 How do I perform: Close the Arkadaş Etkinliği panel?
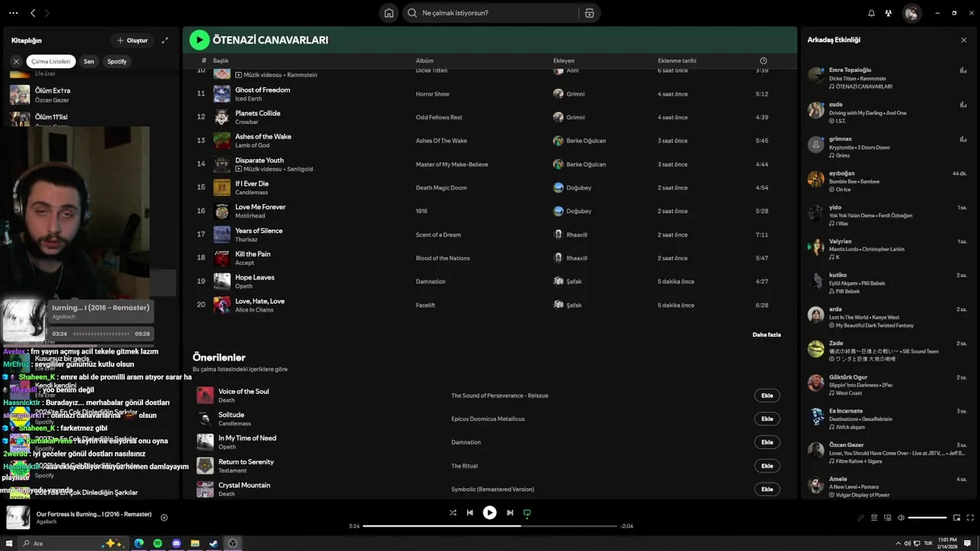(x=963, y=40)
